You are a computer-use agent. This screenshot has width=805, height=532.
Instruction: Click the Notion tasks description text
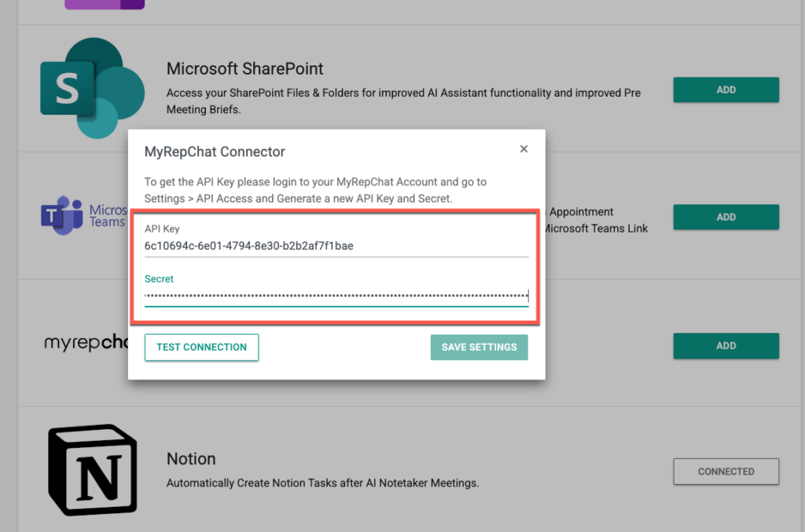tap(322, 482)
